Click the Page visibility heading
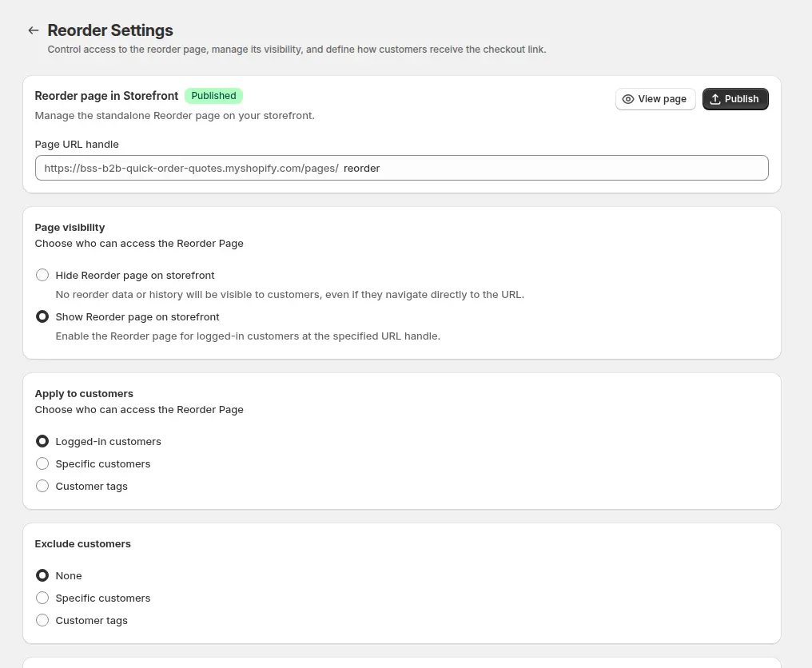The image size is (812, 668). click(x=70, y=227)
